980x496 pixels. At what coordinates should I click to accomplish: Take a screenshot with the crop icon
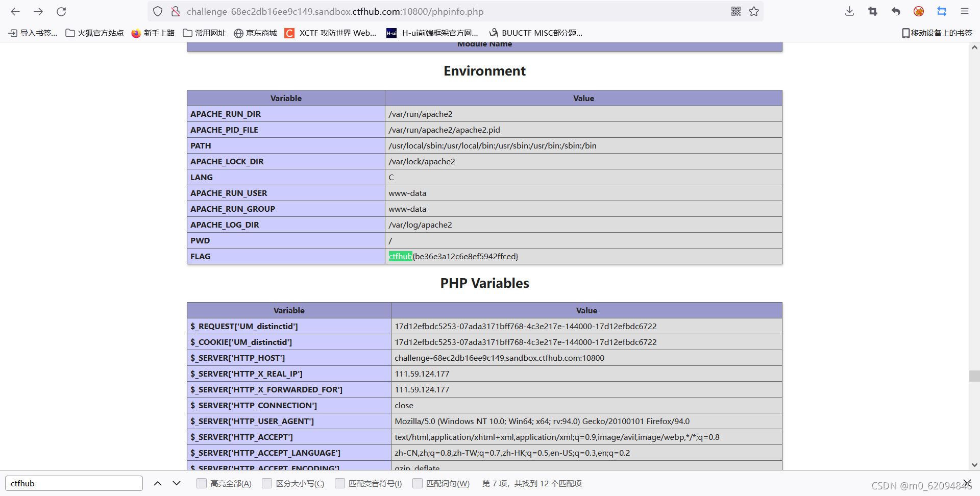872,11
